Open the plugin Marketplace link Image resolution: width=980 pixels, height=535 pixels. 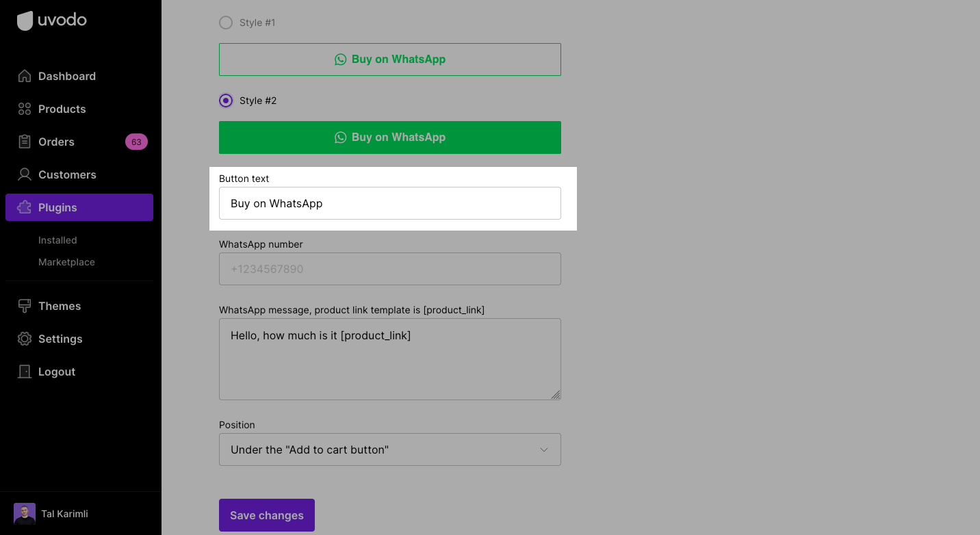click(66, 262)
